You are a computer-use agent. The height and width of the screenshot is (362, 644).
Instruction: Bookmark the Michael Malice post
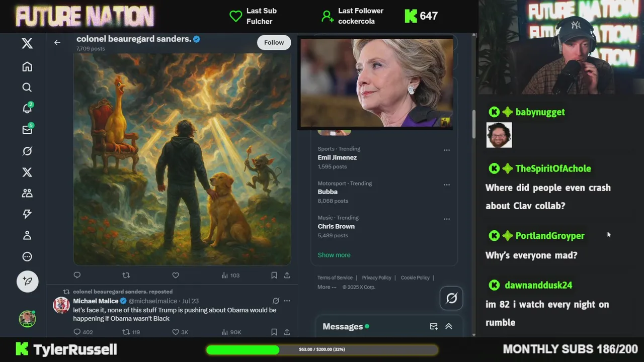click(x=274, y=332)
